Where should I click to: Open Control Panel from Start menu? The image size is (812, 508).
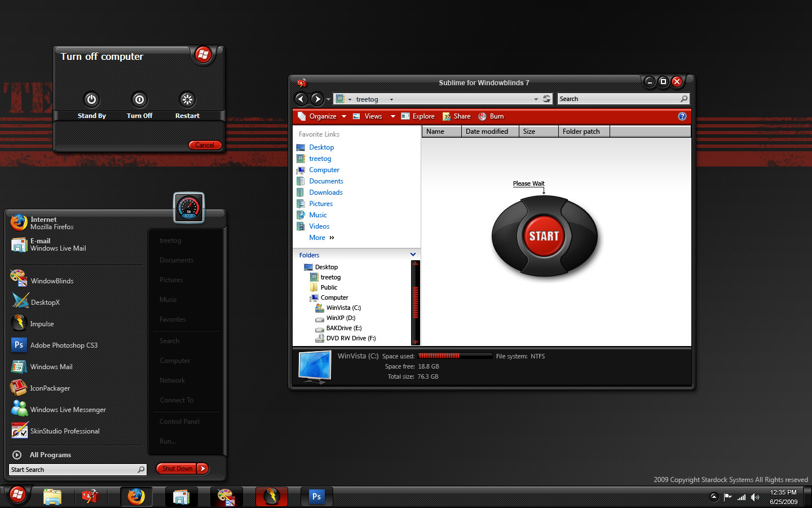click(179, 422)
